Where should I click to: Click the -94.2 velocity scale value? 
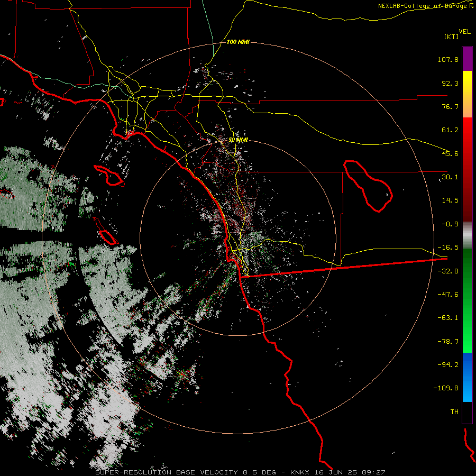click(x=448, y=364)
